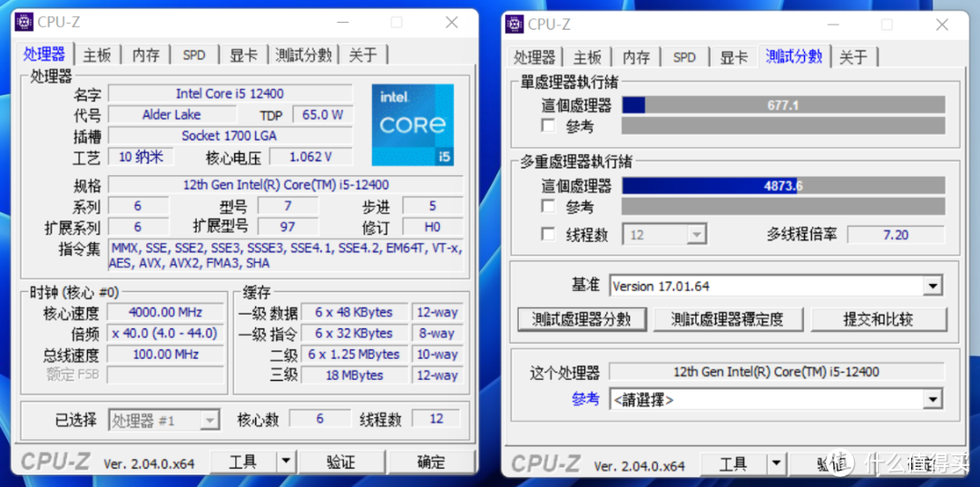
Task: Switch to 处理器 tab in left window
Action: 44,55
